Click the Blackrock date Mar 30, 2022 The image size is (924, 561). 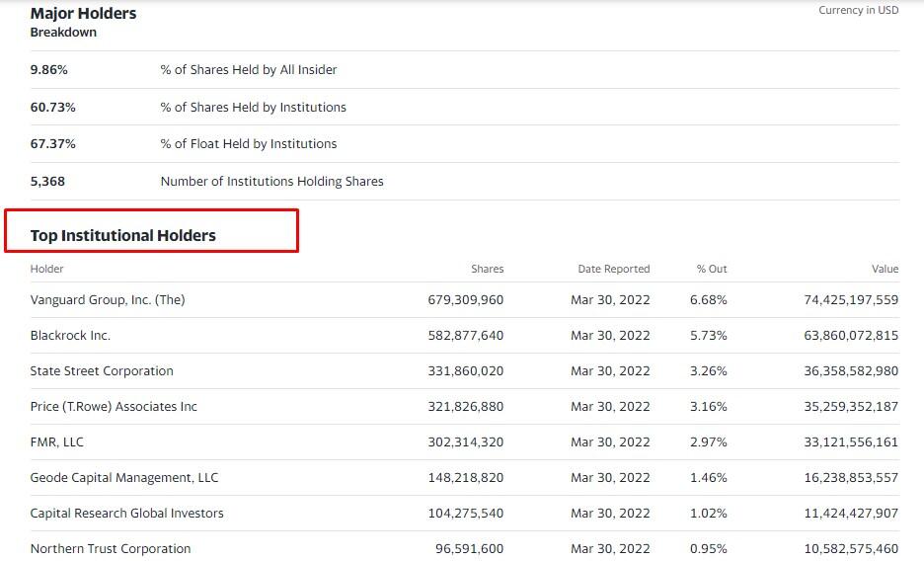coord(610,335)
